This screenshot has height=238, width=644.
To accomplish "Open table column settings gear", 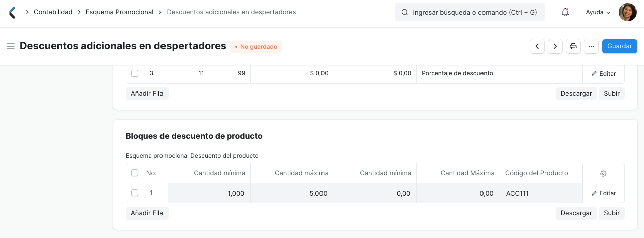I will pos(603,173).
